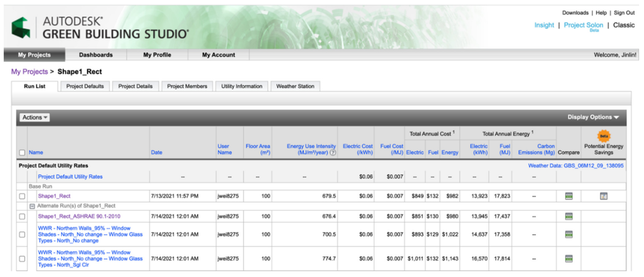644x277 pixels.
Task: Open Potential Energy Savings chart icon for Shape1_Rect
Action: [x=603, y=196]
